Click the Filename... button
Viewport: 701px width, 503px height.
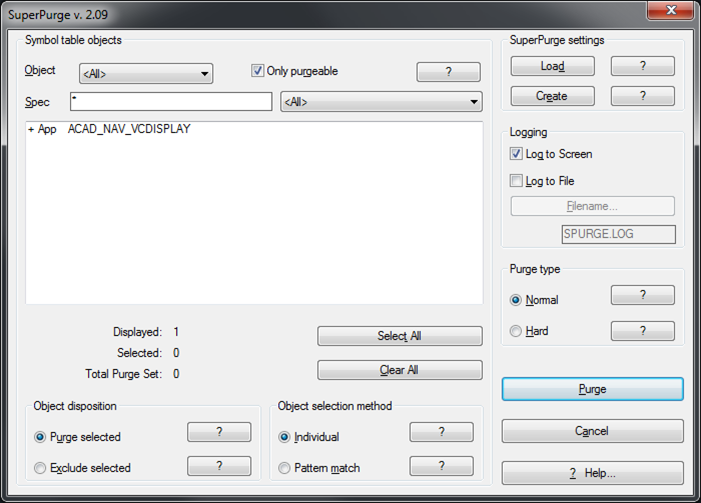[x=592, y=206]
